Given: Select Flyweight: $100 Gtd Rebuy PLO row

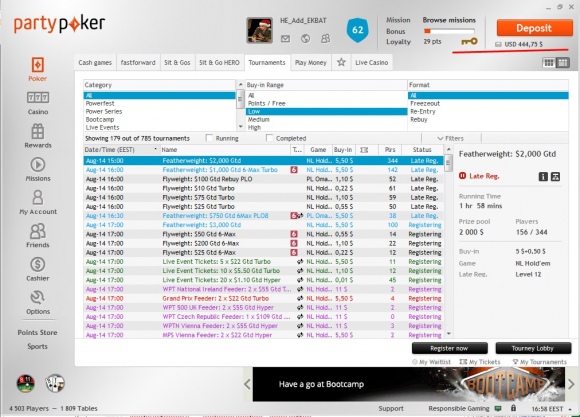Looking at the screenshot, I should tap(263, 179).
